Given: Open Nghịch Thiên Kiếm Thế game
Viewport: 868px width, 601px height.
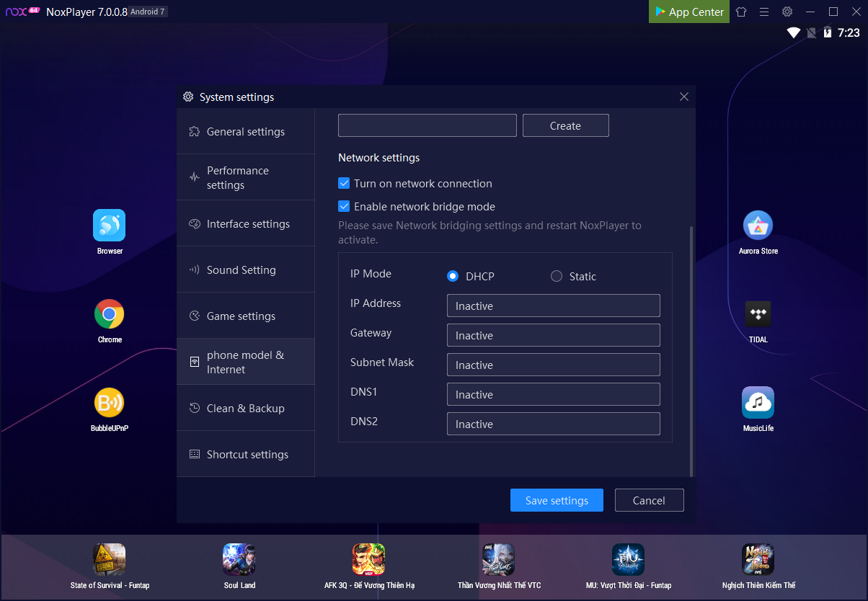Looking at the screenshot, I should pyautogui.click(x=758, y=559).
